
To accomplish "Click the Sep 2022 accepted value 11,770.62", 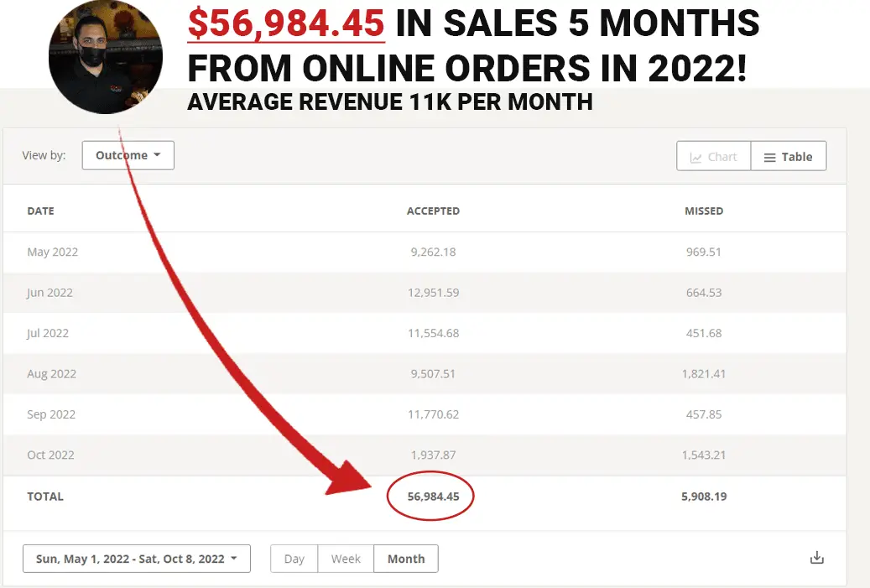I will (433, 414).
